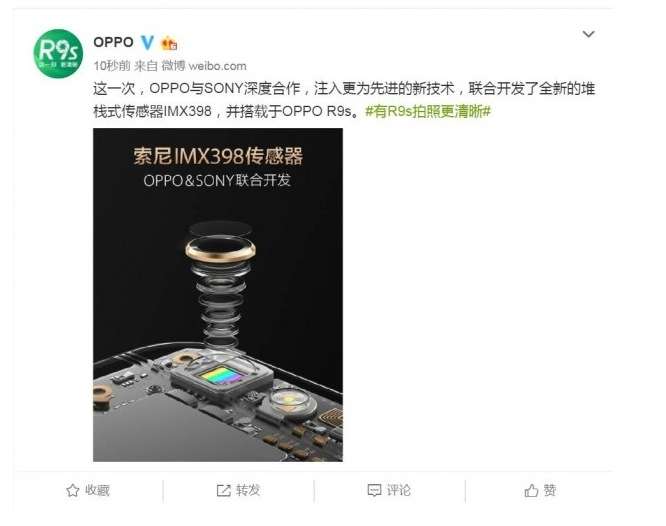The width and height of the screenshot is (666, 526).
Task: Click the 索尼IMX398传感器 headline in image
Action: point(218,156)
